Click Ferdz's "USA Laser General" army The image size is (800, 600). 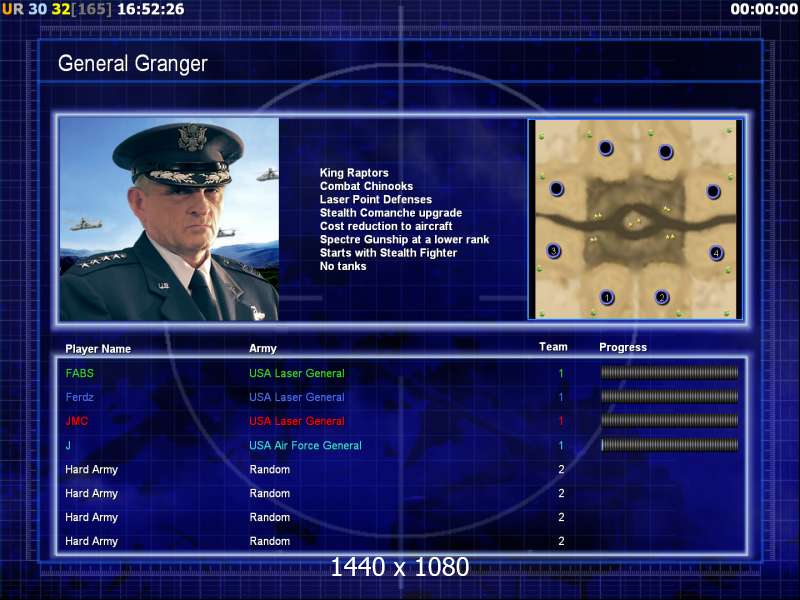click(297, 397)
